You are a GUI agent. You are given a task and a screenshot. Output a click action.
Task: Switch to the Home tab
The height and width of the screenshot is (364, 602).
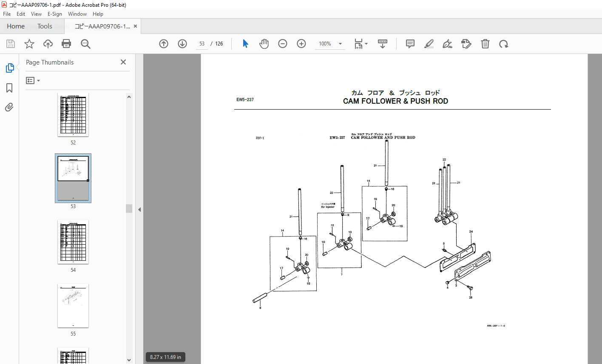16,26
